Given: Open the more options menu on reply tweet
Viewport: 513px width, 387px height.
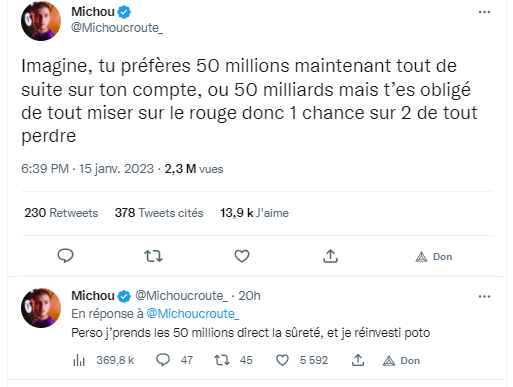Looking at the screenshot, I should pos(484,296).
